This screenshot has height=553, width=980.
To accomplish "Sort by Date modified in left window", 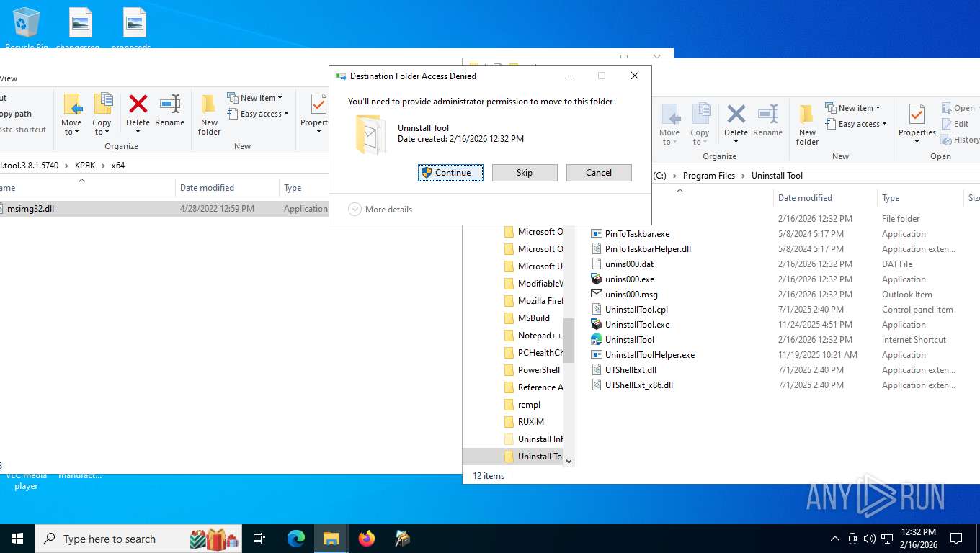I will coord(226,188).
